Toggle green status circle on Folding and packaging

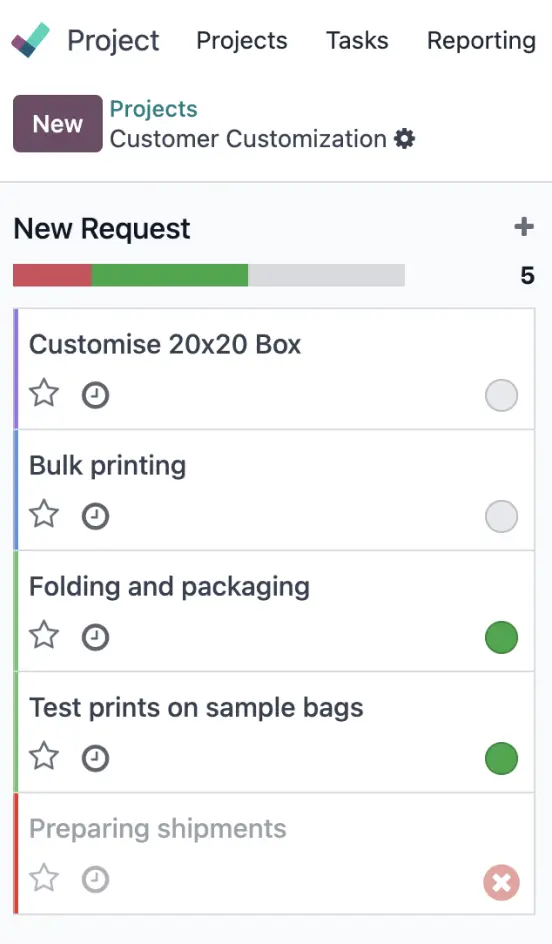(x=501, y=638)
